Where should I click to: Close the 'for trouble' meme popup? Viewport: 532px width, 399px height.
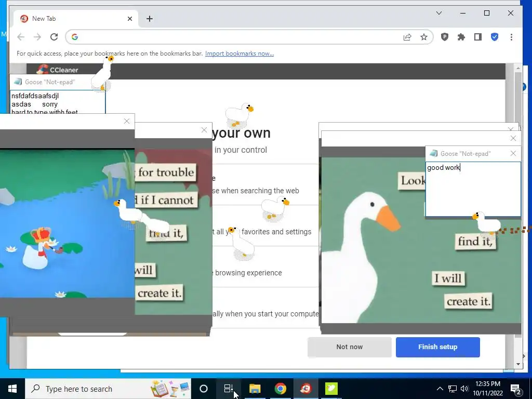tap(204, 130)
